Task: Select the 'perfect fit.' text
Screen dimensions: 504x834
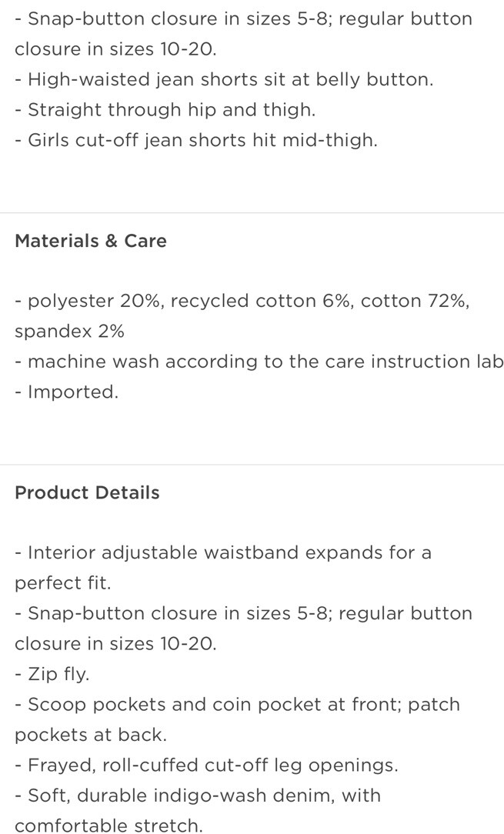Action: 63,583
